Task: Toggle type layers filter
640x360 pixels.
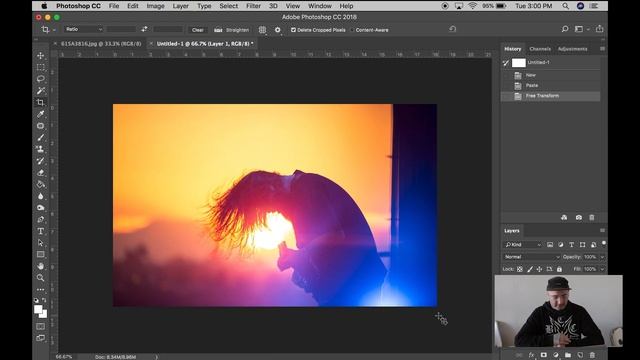Action: tap(571, 244)
